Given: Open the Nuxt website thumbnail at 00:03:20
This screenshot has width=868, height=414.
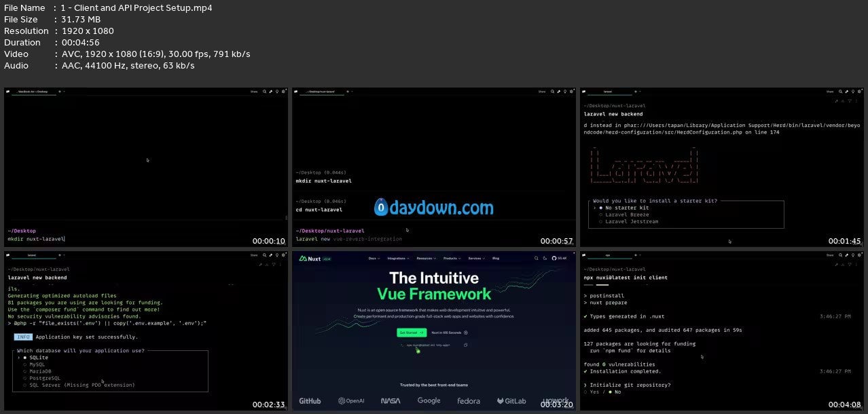Looking at the screenshot, I should 434,331.
